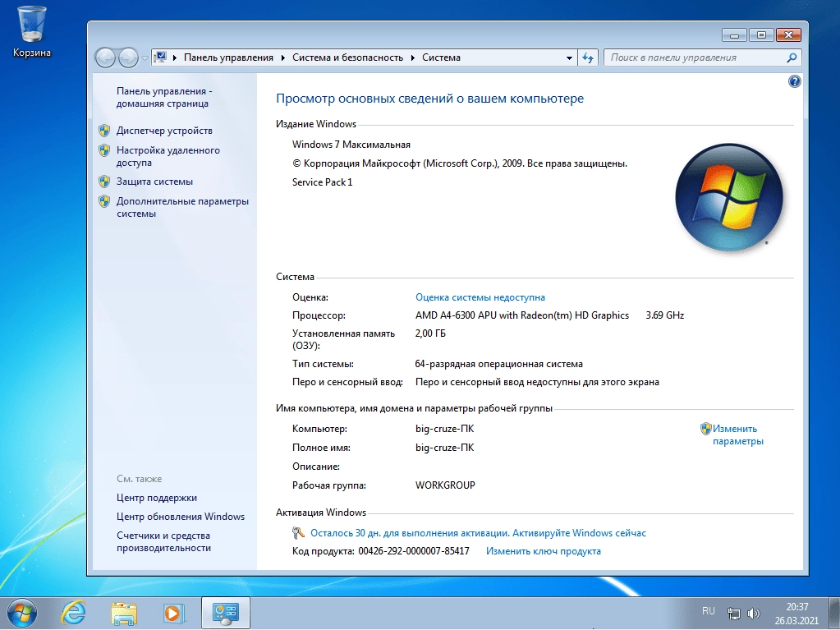
Task: Click the Forward navigation arrow
Action: tap(128, 57)
